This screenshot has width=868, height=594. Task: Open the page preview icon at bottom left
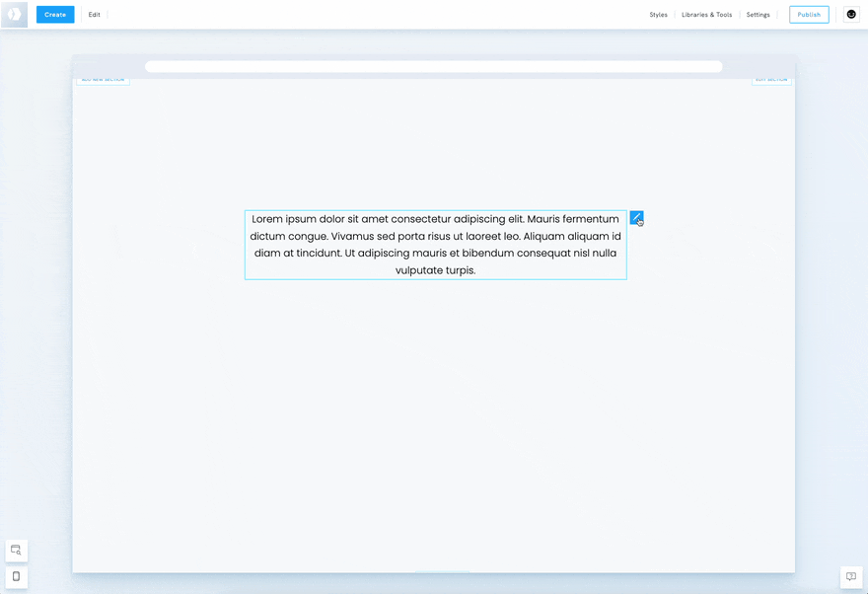[16, 551]
